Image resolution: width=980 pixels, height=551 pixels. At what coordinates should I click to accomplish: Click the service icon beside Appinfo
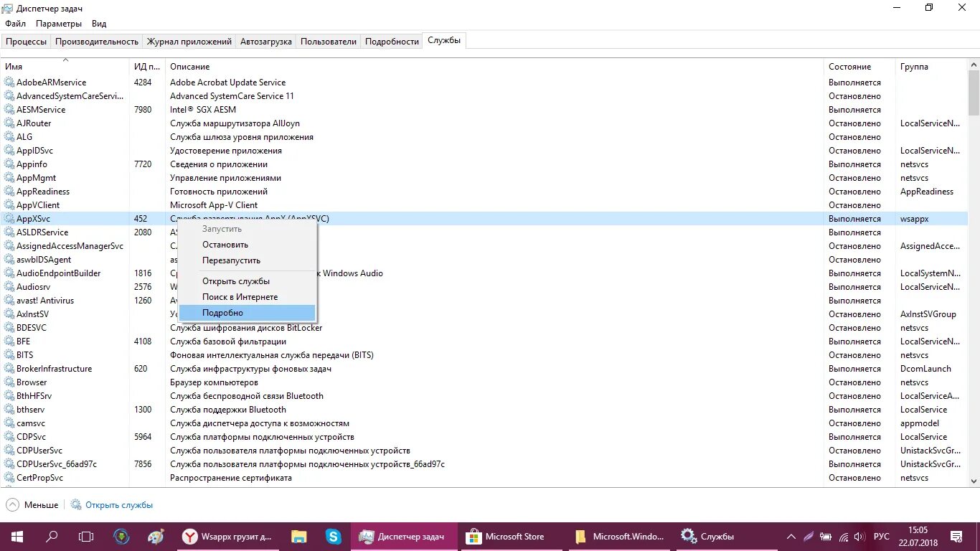[x=9, y=164]
